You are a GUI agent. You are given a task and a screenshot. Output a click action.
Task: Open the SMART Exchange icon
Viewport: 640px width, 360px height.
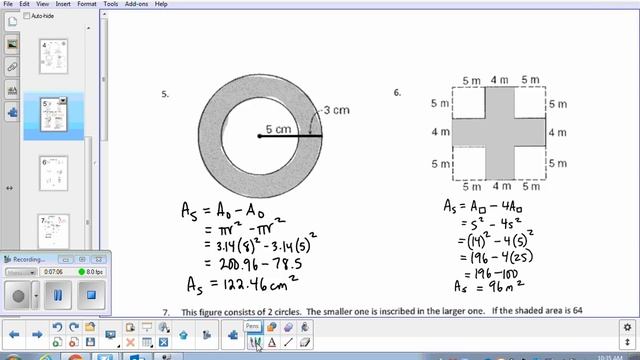point(183,335)
